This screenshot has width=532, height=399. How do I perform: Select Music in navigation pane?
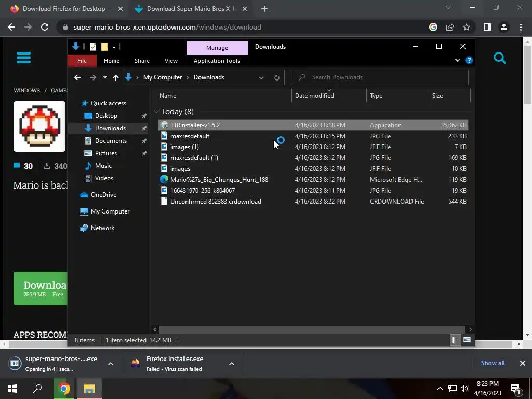(x=103, y=166)
